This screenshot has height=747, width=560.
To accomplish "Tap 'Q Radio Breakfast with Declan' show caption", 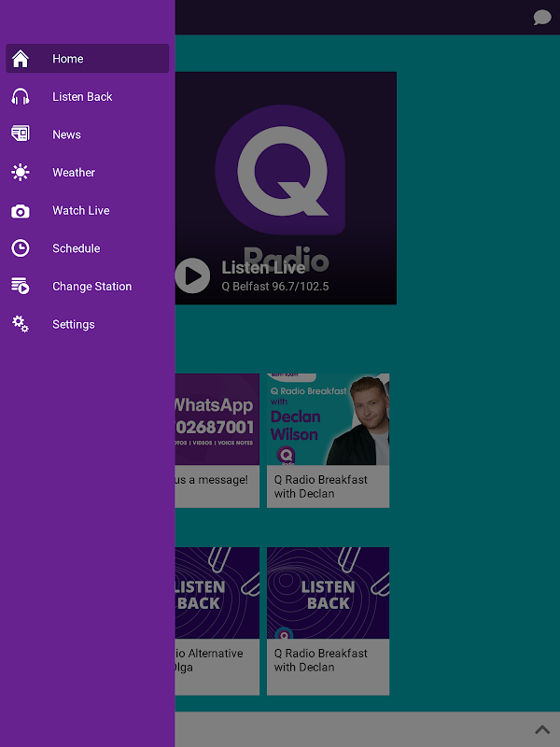I will click(320, 486).
